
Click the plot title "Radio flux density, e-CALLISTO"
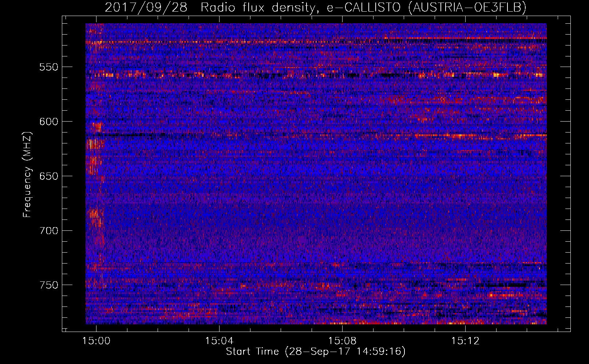click(x=300, y=7)
